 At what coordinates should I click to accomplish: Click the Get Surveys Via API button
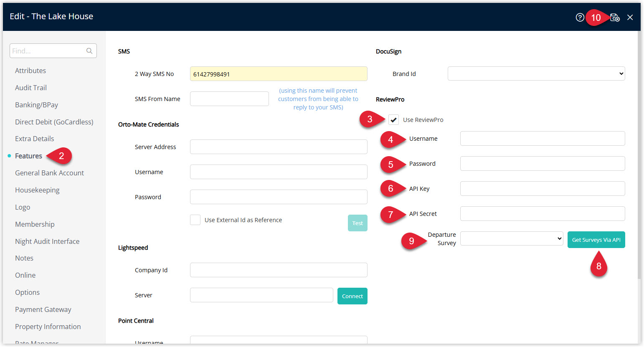(596, 240)
